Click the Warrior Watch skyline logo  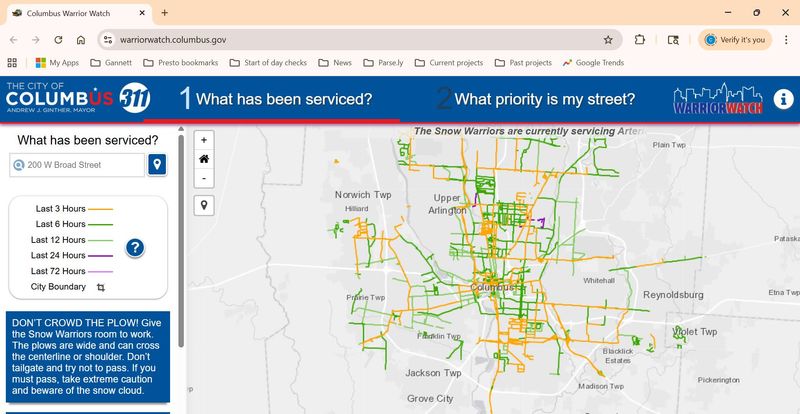point(718,99)
